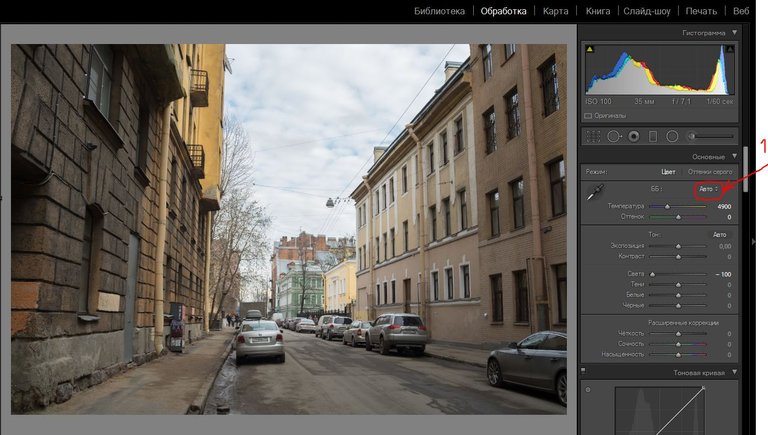The width and height of the screenshot is (768, 435).
Task: Click the tone curve target adjustment tool
Action: click(588, 390)
